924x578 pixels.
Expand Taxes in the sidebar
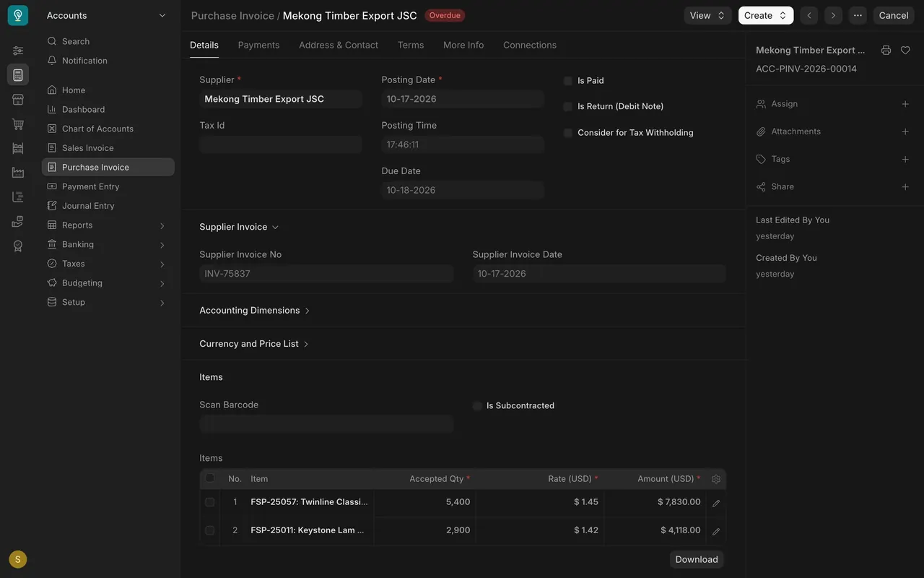108,264
